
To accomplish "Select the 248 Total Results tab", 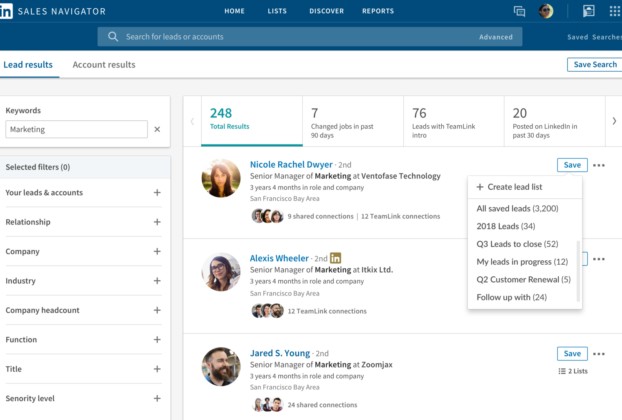I will tap(252, 121).
